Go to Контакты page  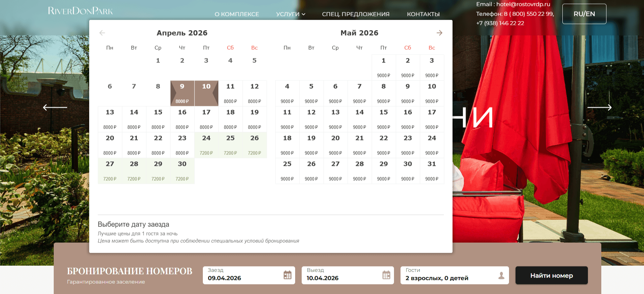(x=423, y=14)
